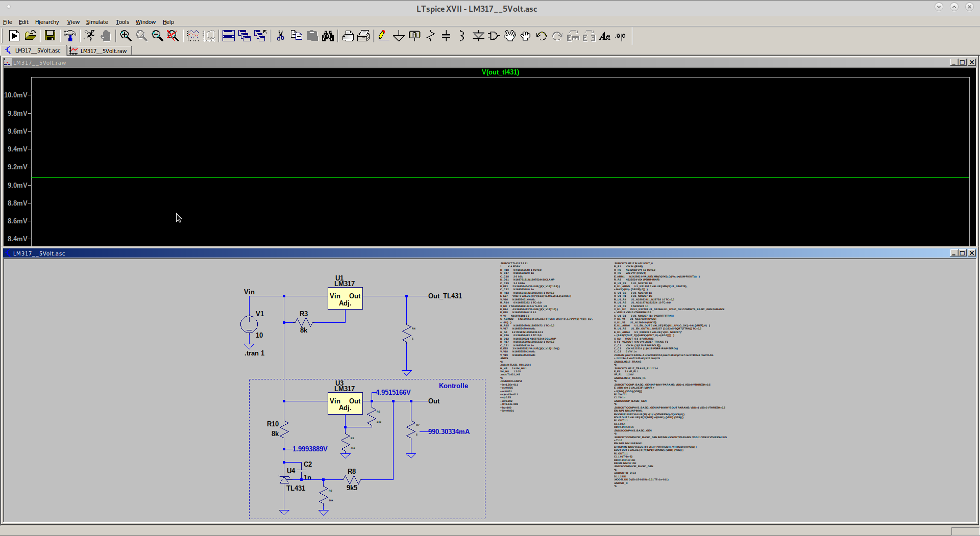This screenshot has height=536, width=980.
Task: Click the Zoom In magnifier icon
Action: [x=126, y=36]
